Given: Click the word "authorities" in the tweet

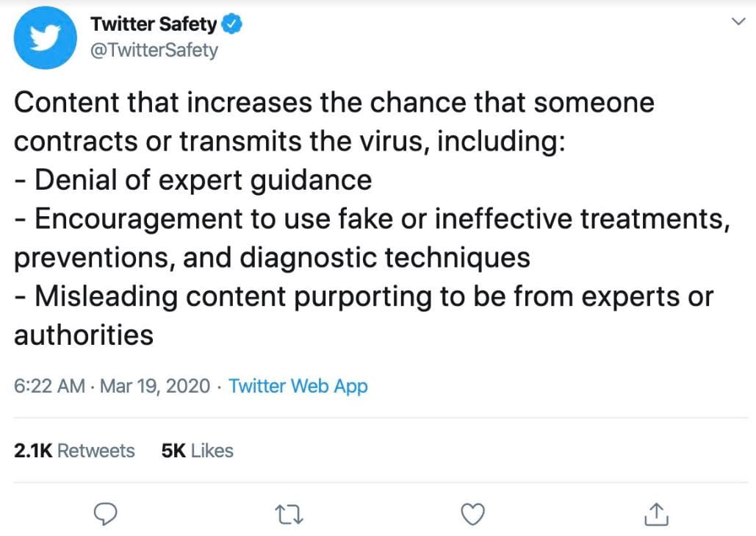Looking at the screenshot, I should click(84, 335).
